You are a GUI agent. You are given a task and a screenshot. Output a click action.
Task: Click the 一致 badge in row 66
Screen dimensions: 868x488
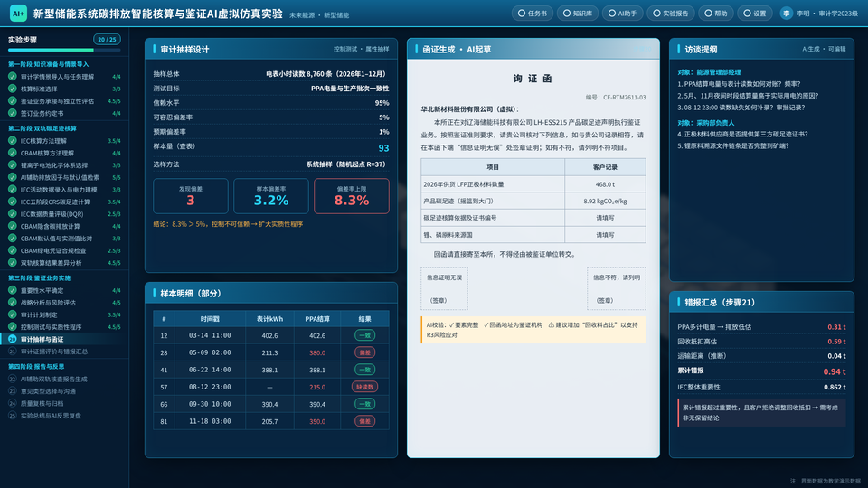(x=364, y=404)
